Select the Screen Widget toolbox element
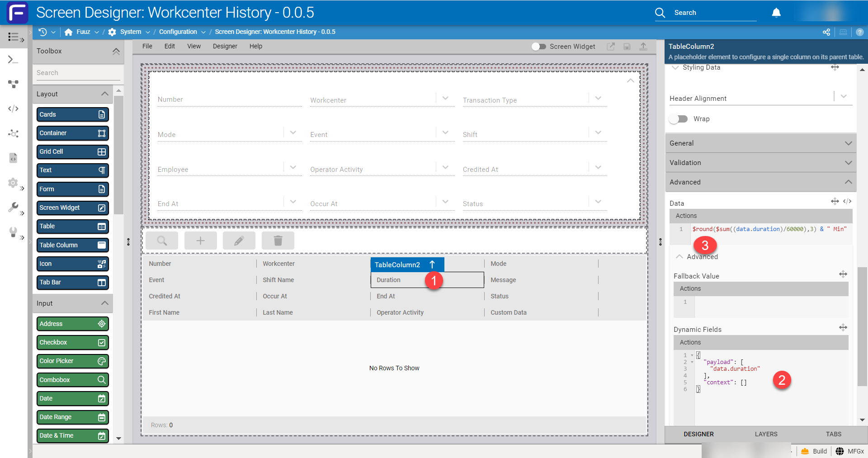Screen dimensions: 868x458 tap(73, 208)
